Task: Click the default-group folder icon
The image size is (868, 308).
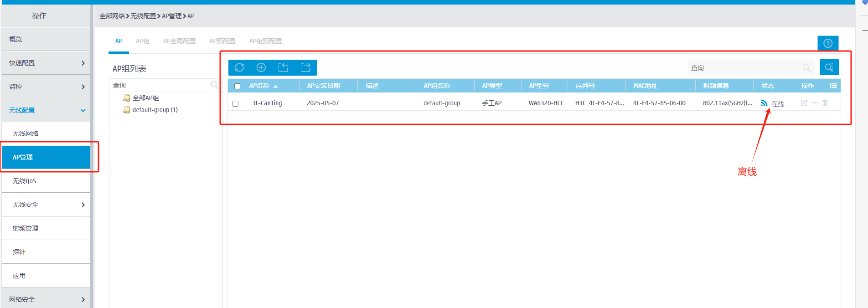Action: (x=127, y=110)
